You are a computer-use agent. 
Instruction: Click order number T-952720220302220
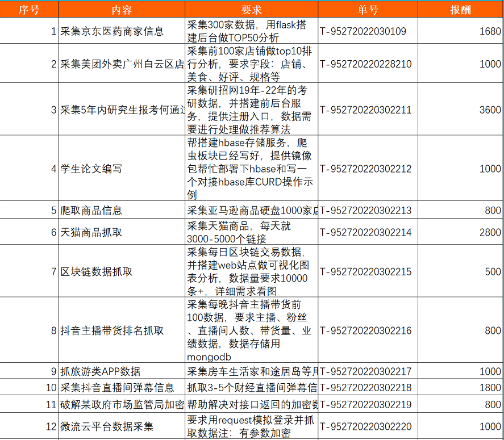point(368,426)
